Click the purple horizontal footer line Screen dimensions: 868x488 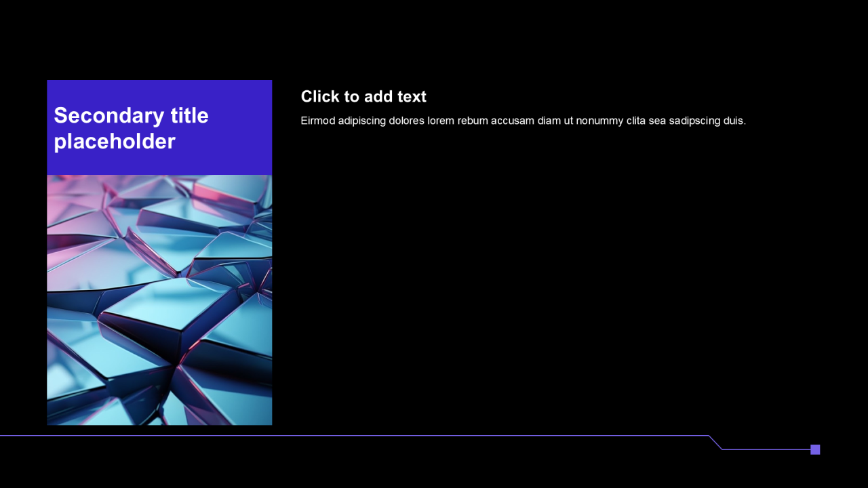click(339, 435)
